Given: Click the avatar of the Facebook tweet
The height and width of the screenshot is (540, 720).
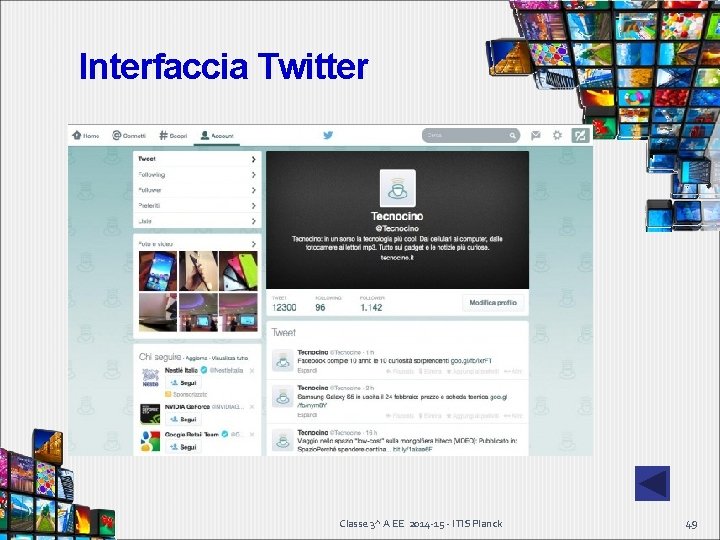Looking at the screenshot, I should [x=283, y=360].
